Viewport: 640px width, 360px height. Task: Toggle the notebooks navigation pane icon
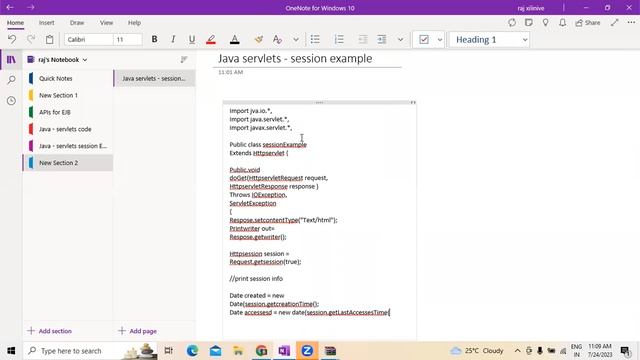(x=11, y=60)
